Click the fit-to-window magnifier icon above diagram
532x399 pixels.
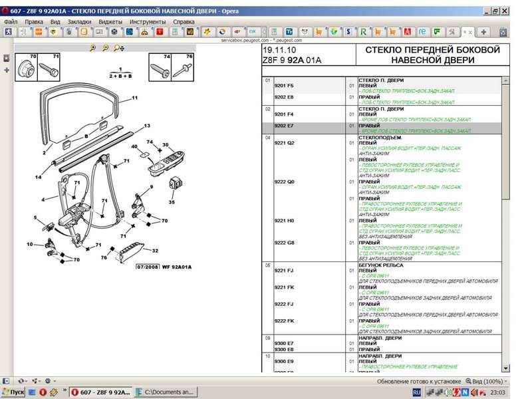point(118,48)
